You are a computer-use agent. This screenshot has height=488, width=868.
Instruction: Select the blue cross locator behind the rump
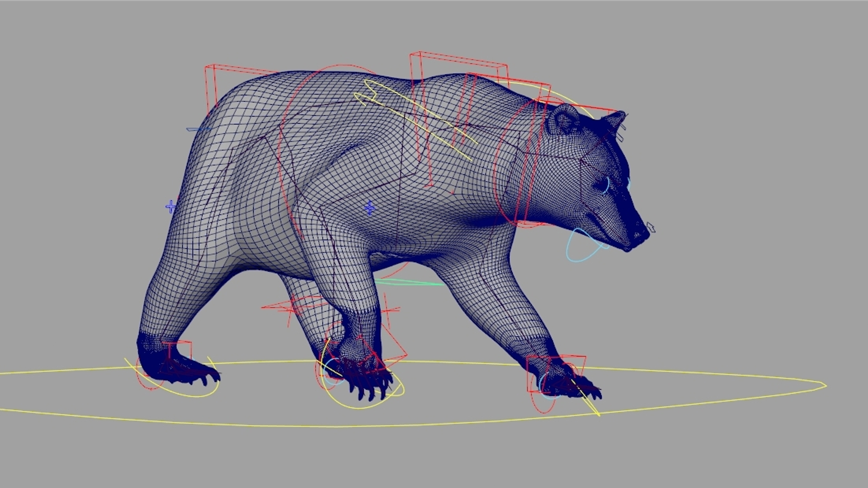[x=170, y=207]
